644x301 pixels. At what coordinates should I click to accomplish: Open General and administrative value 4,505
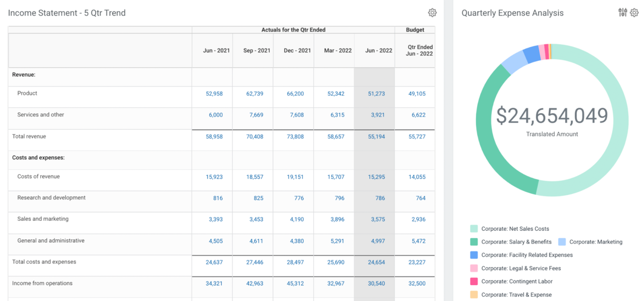[216, 241]
